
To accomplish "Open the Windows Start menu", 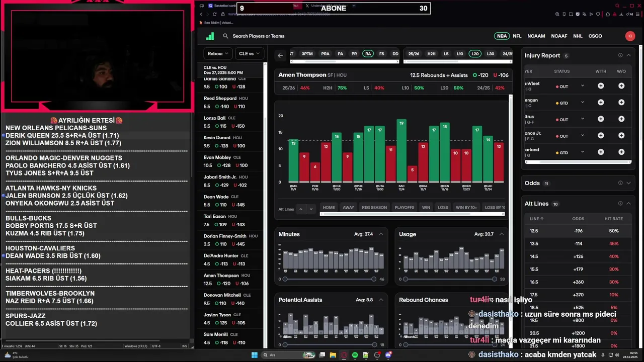I will pos(254,355).
